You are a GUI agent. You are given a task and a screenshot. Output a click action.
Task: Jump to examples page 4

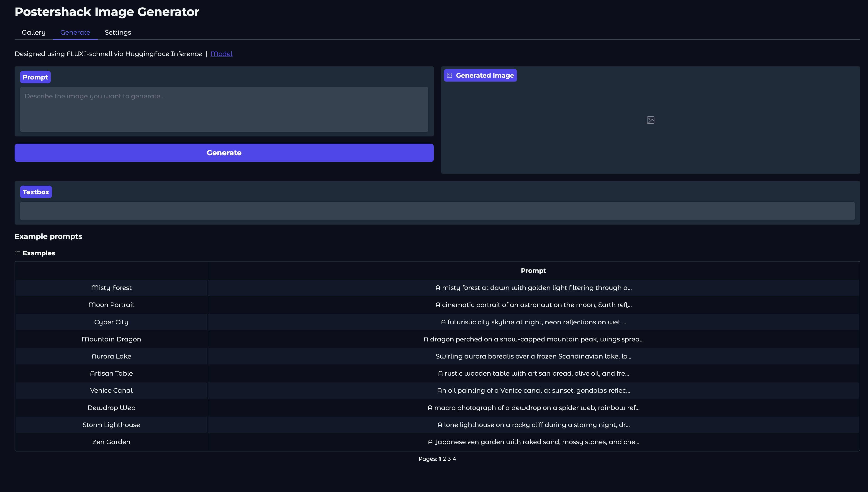coord(455,459)
